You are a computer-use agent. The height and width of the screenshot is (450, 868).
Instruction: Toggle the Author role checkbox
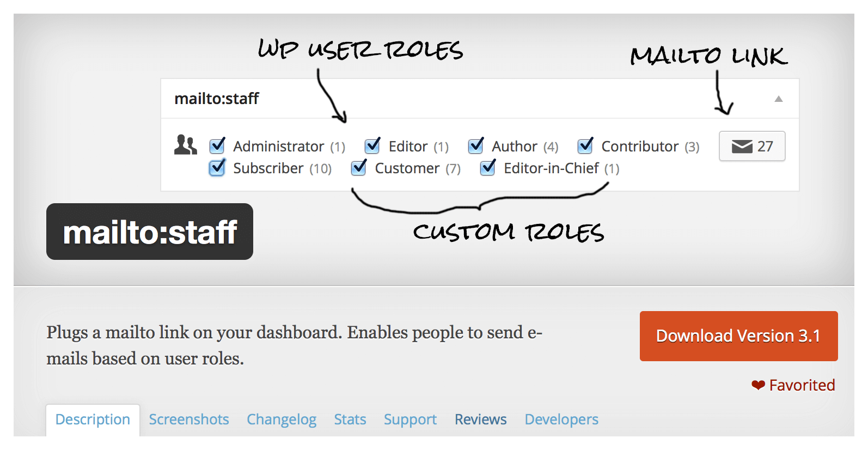click(x=476, y=145)
